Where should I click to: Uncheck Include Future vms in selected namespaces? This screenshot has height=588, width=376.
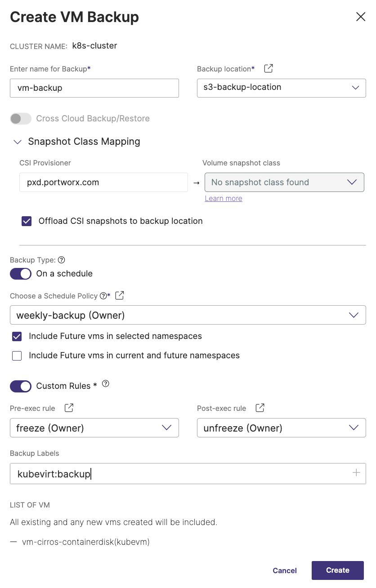click(17, 336)
